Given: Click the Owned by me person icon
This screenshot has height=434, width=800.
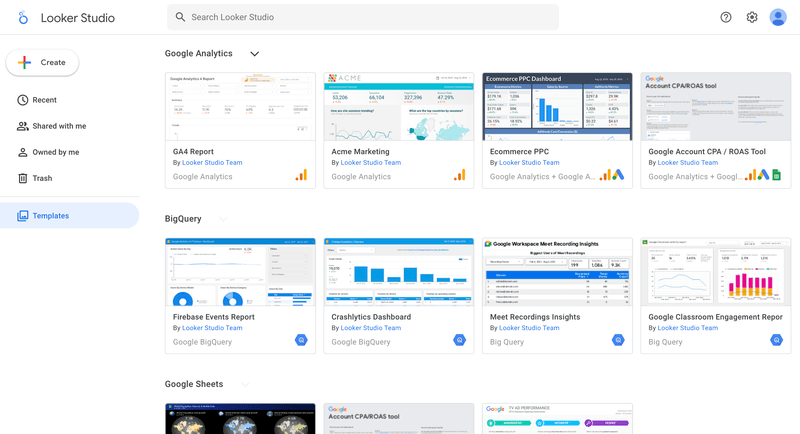Looking at the screenshot, I should click(x=22, y=152).
